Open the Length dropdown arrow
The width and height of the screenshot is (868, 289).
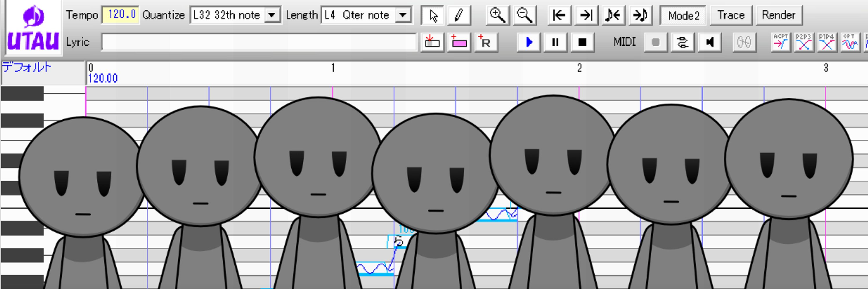[403, 15]
